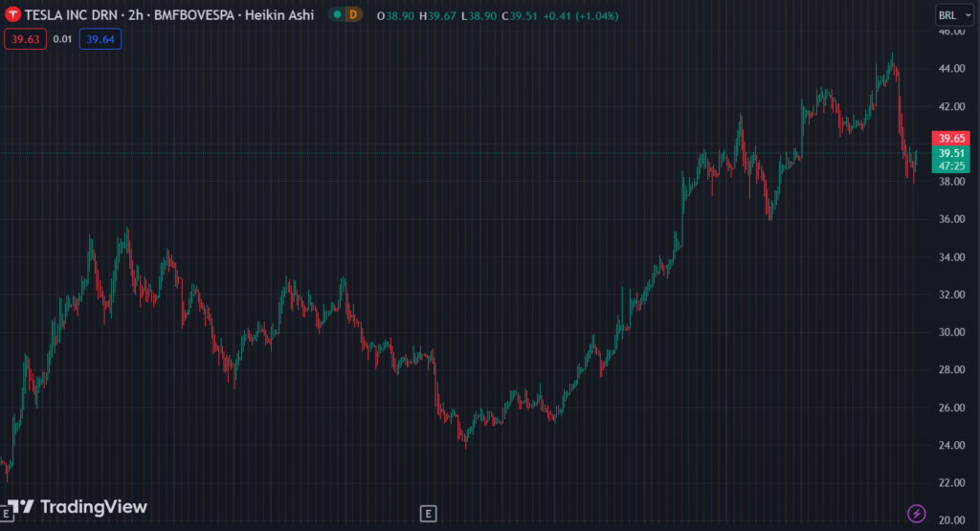Click the 42.00 price axis label

tap(952, 107)
